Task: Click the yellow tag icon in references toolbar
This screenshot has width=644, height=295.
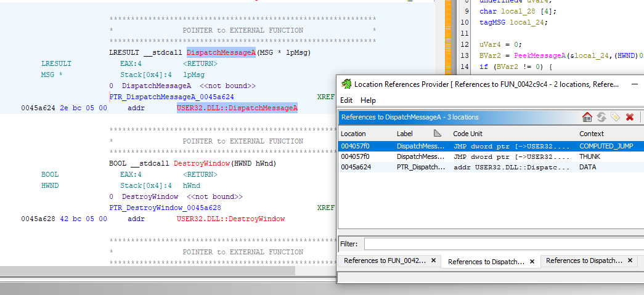Action: point(614,117)
